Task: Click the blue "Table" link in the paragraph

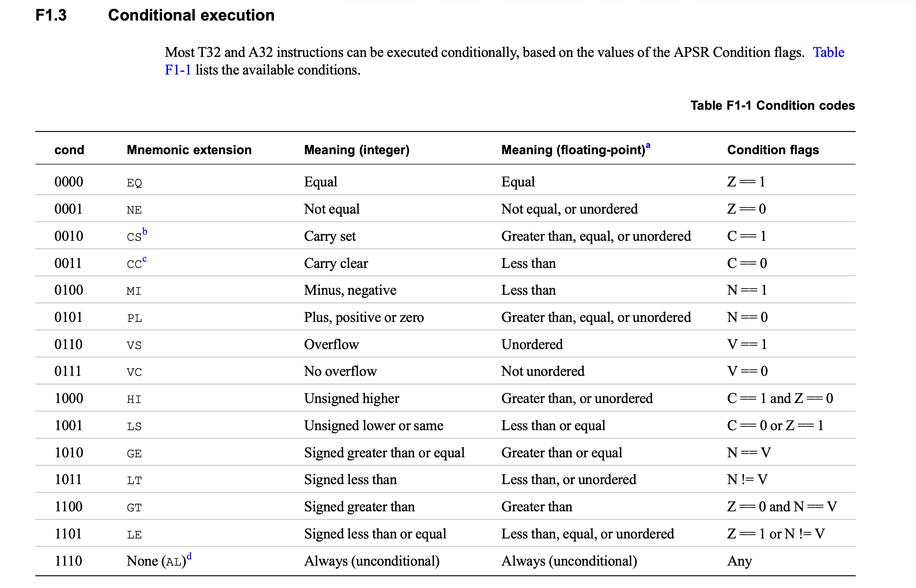Action: [828, 52]
